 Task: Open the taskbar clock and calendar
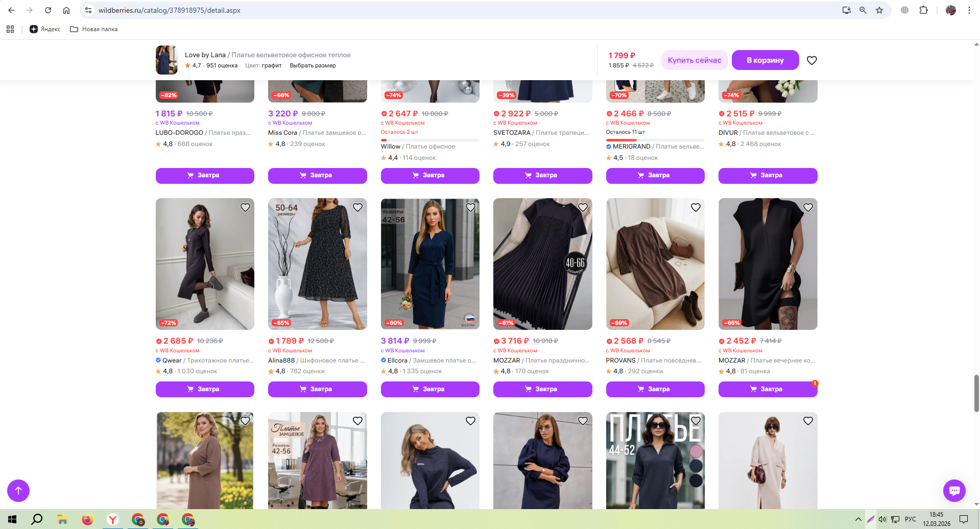point(937,519)
